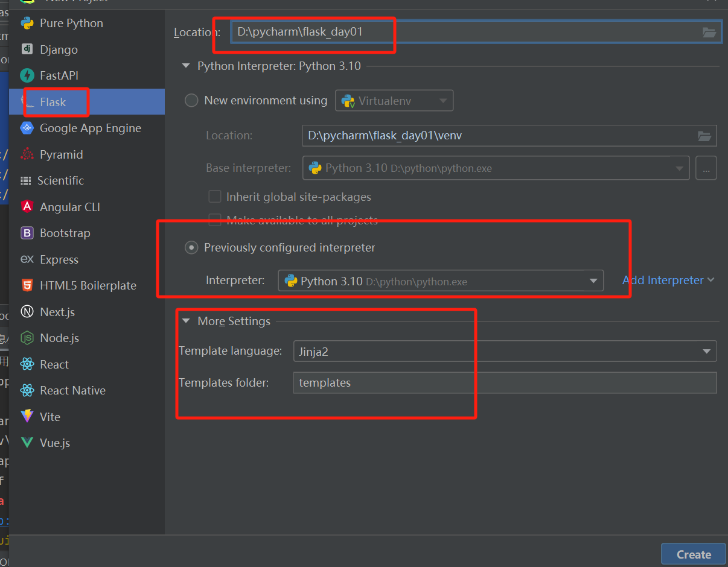The width and height of the screenshot is (728, 567).
Task: Click the Base interpreter label
Action: [x=249, y=168]
